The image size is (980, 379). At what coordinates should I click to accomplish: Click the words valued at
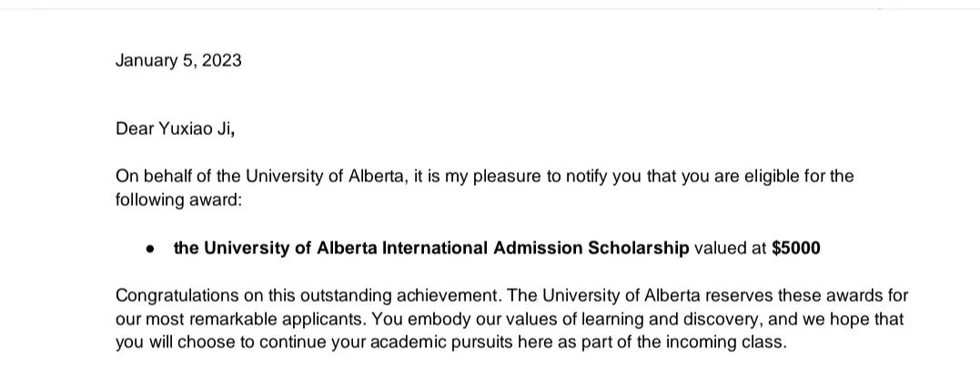(730, 249)
